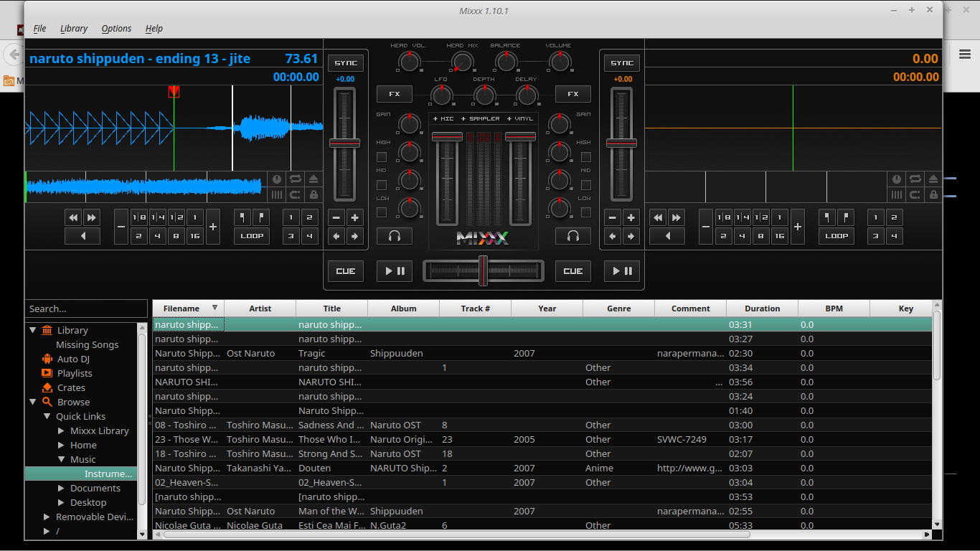Click the left deck SYNC button

click(x=346, y=63)
